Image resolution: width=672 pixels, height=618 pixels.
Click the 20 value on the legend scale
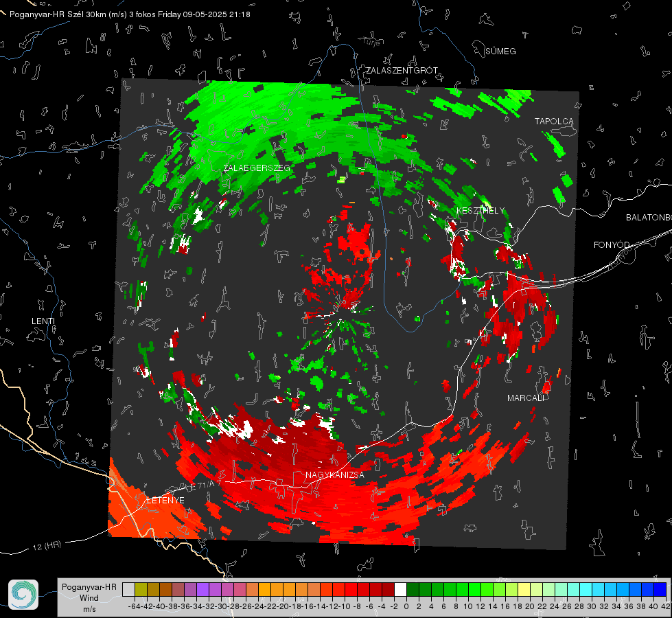(530, 606)
